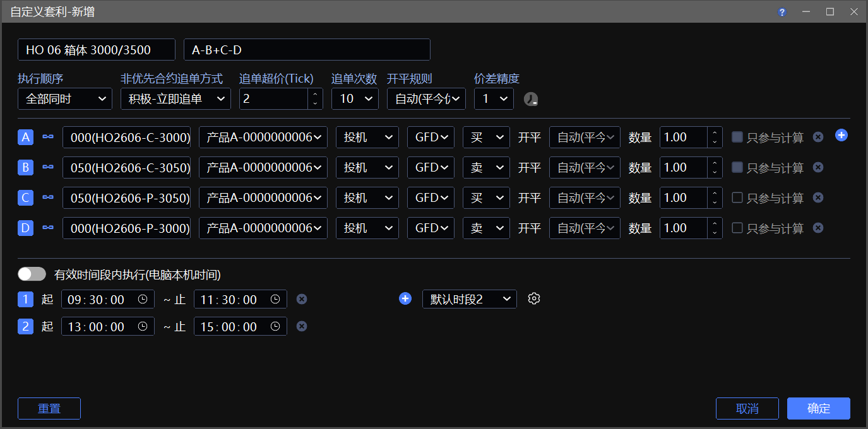Click the link icon in row A

tap(48, 137)
